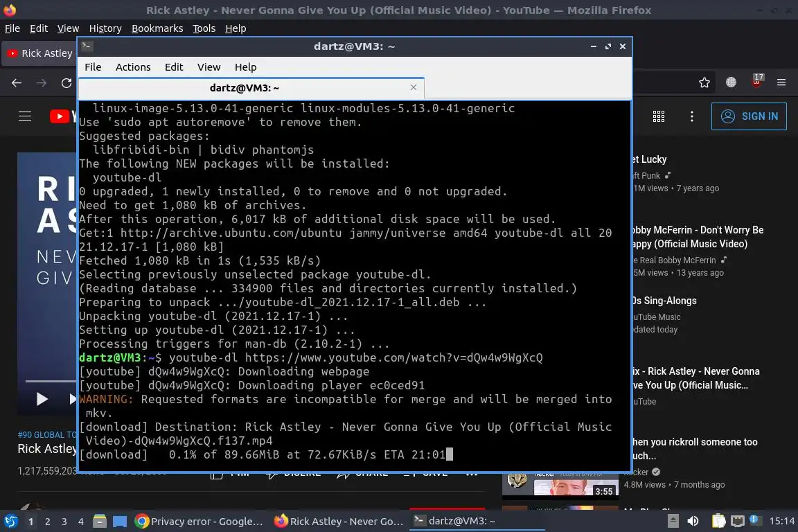Open the Actions menu in the terminal
798x532 pixels.
coord(133,67)
